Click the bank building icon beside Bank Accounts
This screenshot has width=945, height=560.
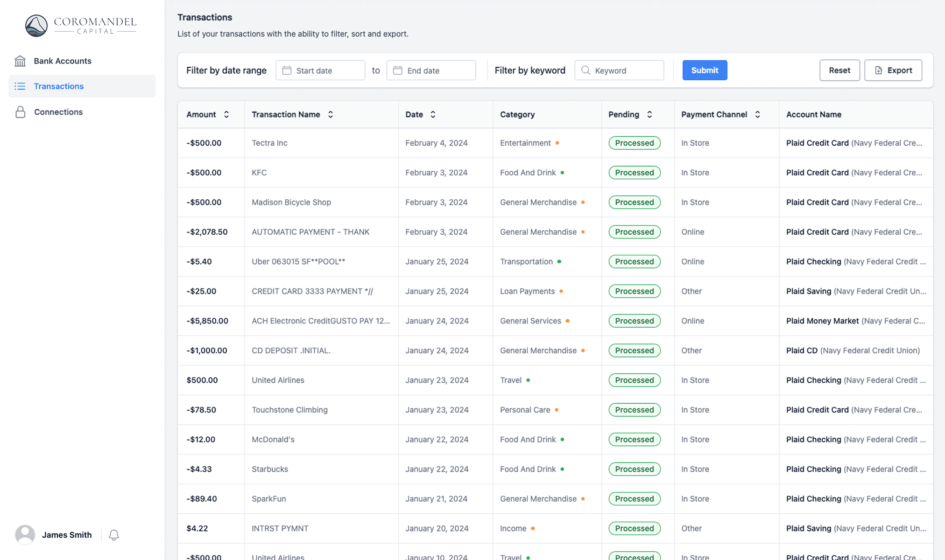[x=20, y=61]
